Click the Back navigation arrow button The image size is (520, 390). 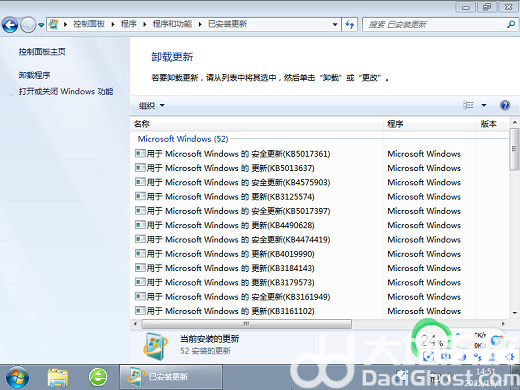coord(10,25)
